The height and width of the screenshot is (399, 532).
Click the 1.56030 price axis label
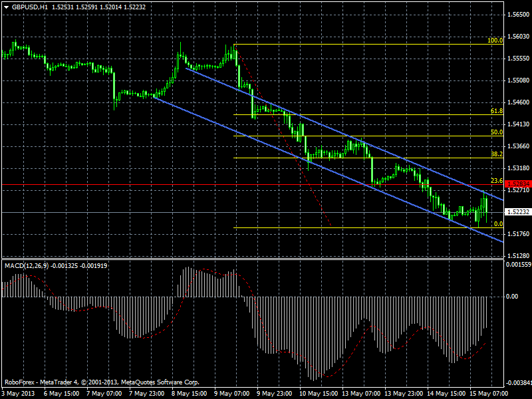click(518, 37)
